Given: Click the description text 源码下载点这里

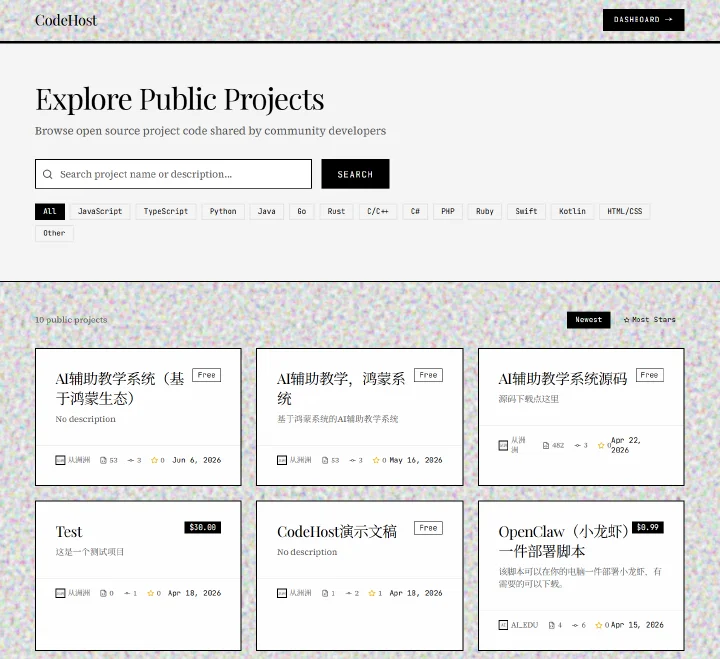Looking at the screenshot, I should tap(529, 399).
